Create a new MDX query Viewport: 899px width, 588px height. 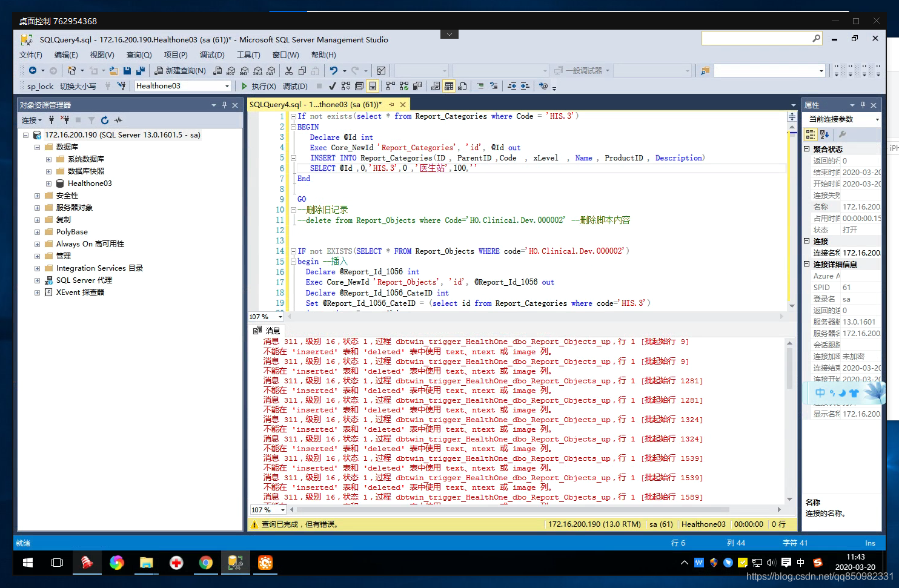231,71
